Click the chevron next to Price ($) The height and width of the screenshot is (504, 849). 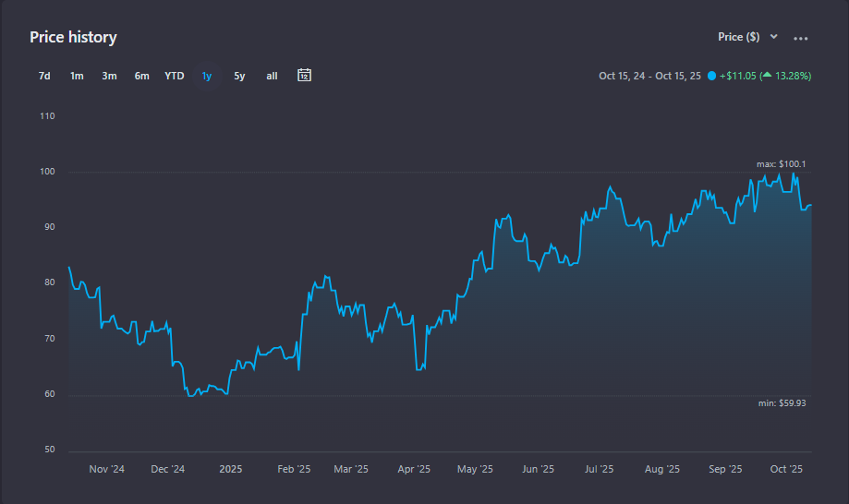[774, 37]
